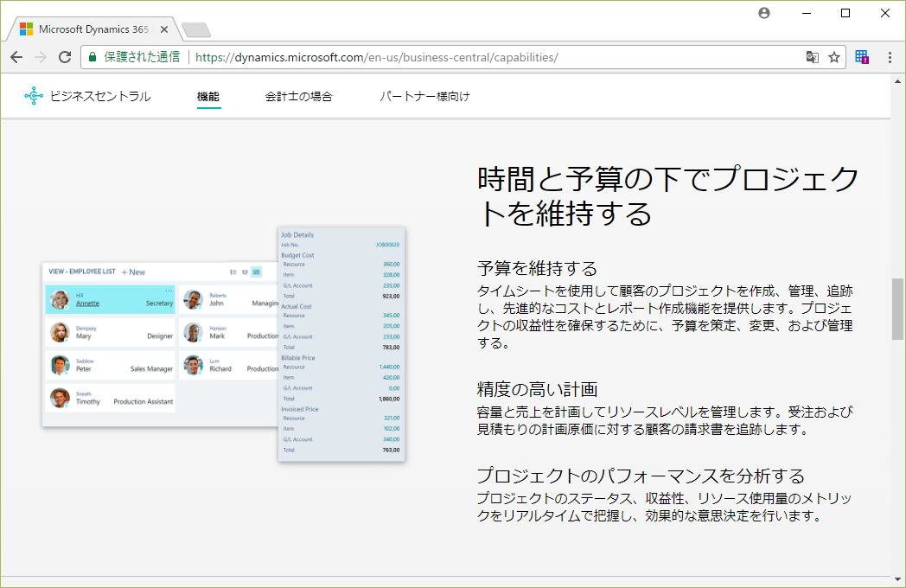Bookmark this page with the star icon
The height and width of the screenshot is (588, 906).
(x=833, y=57)
